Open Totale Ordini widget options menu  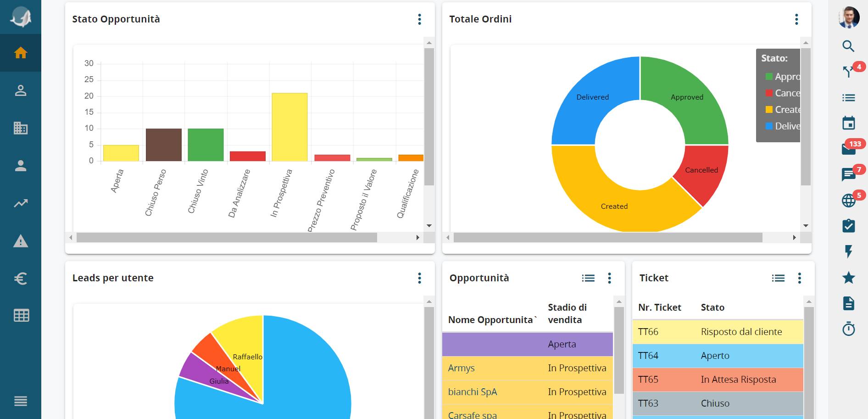(x=796, y=19)
